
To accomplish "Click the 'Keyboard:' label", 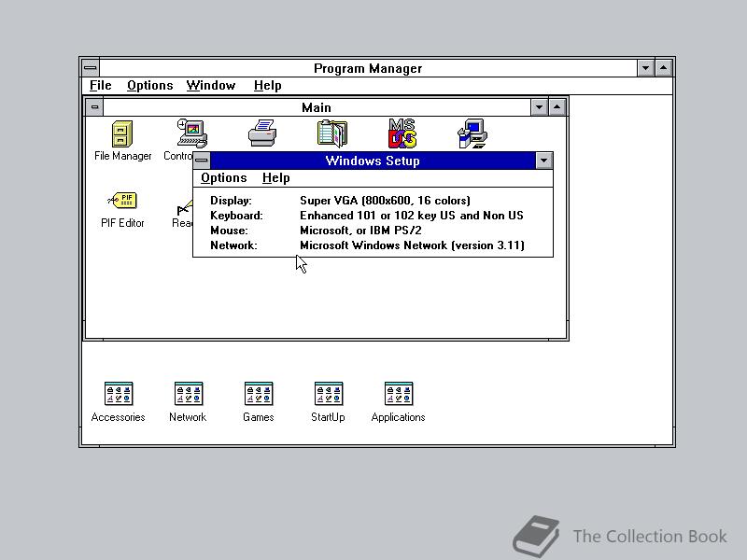I will (x=236, y=216).
